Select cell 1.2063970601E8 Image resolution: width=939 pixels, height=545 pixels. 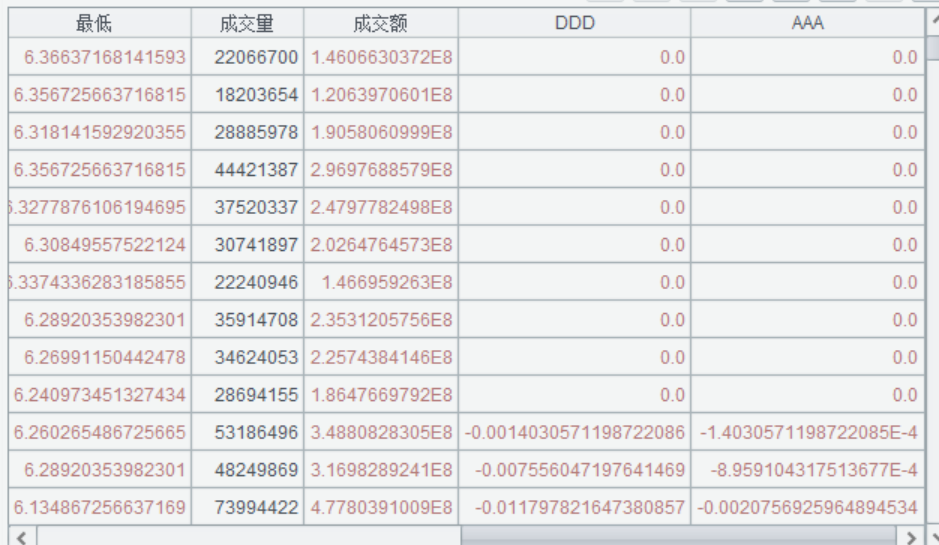381,95
